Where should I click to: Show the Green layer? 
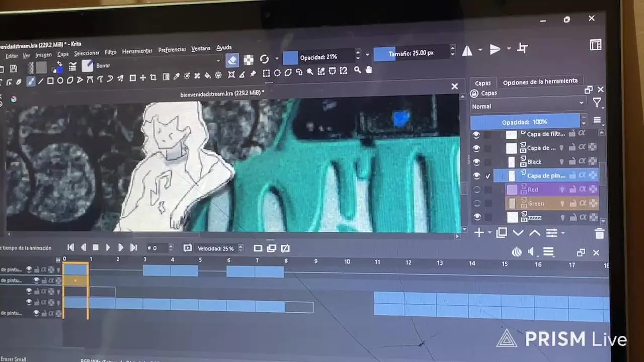coord(476,204)
